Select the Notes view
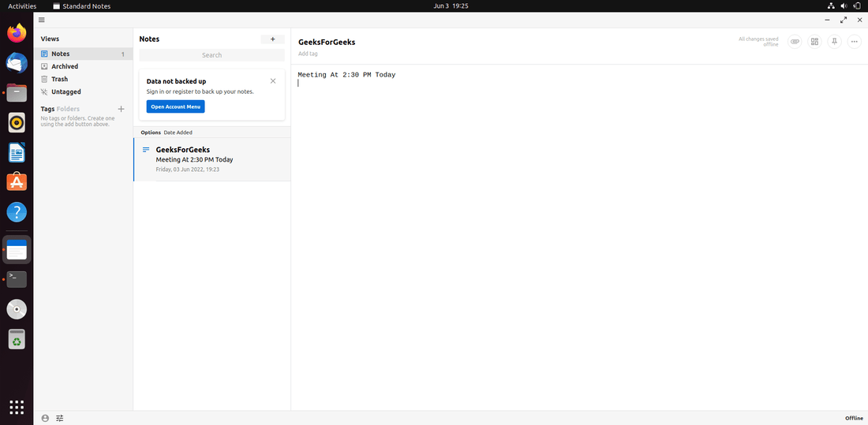The image size is (868, 425). tap(83, 54)
